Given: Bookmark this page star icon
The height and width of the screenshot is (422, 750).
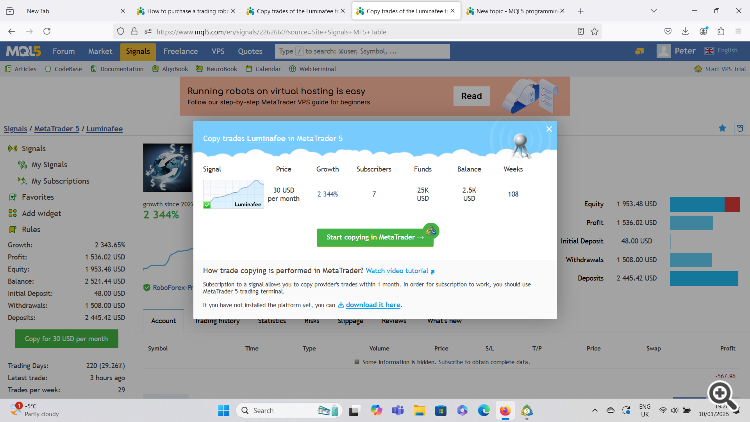Looking at the screenshot, I should pos(595,32).
